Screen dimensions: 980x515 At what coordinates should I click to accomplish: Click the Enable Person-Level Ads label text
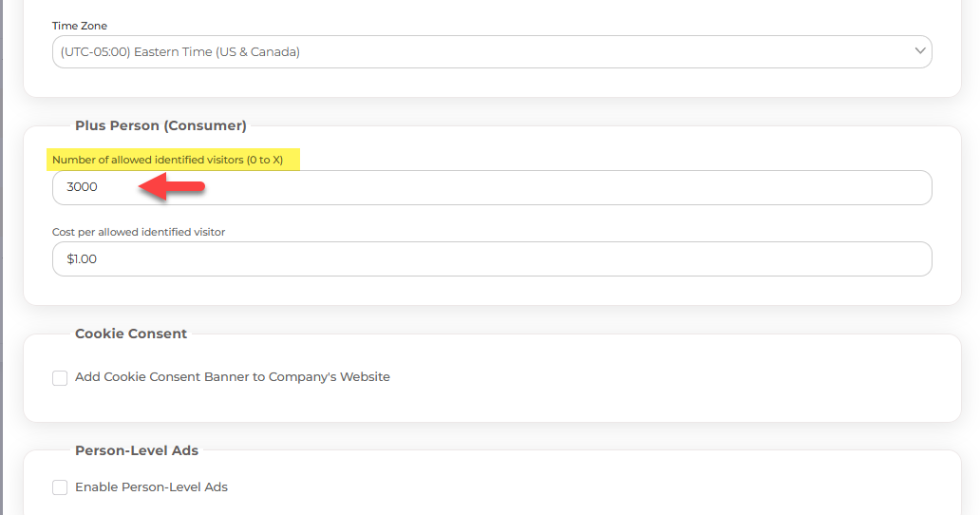(x=151, y=486)
